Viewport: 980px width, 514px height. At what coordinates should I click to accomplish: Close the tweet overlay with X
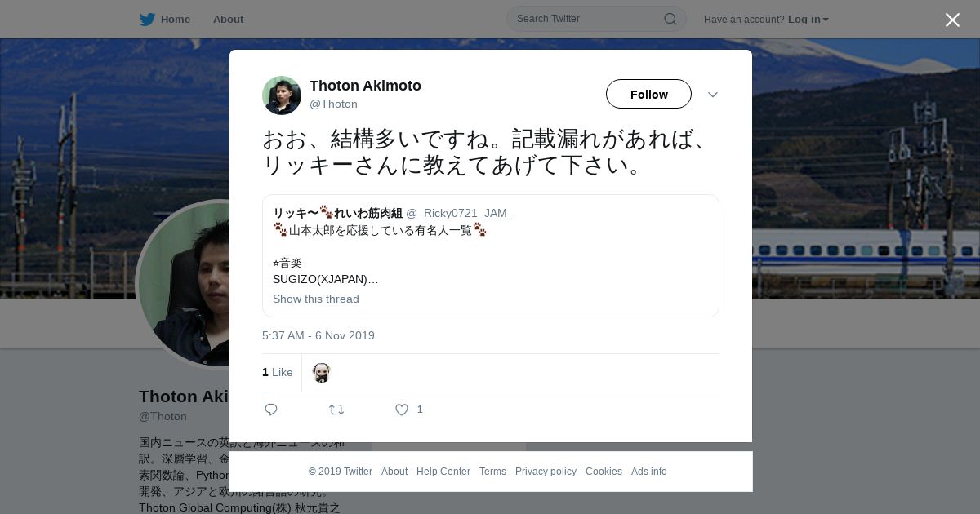[x=952, y=20]
